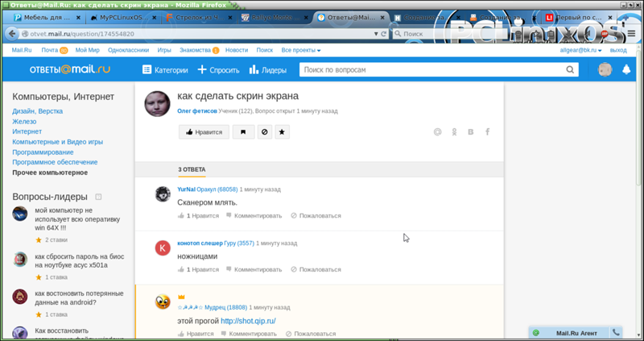Share the question via VK icon

click(x=471, y=131)
